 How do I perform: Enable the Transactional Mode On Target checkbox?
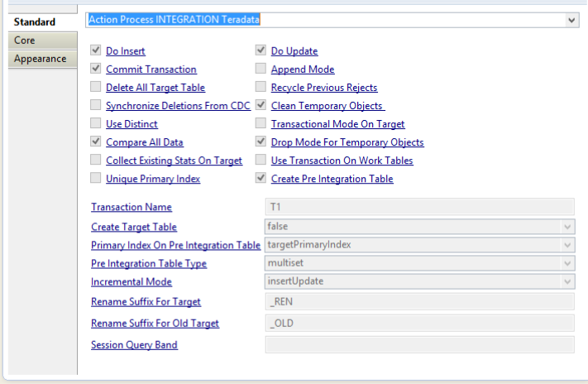pos(261,123)
